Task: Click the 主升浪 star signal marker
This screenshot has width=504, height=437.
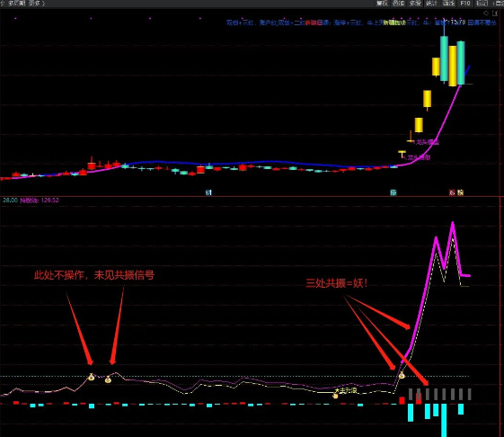Action: click(346, 390)
